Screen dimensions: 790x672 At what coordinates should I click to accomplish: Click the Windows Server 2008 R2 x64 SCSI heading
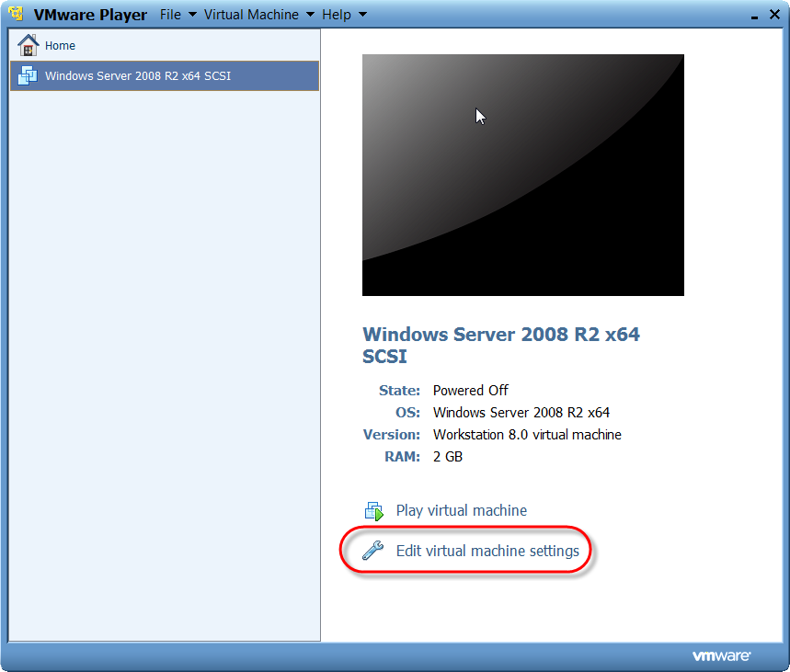tap(501, 345)
